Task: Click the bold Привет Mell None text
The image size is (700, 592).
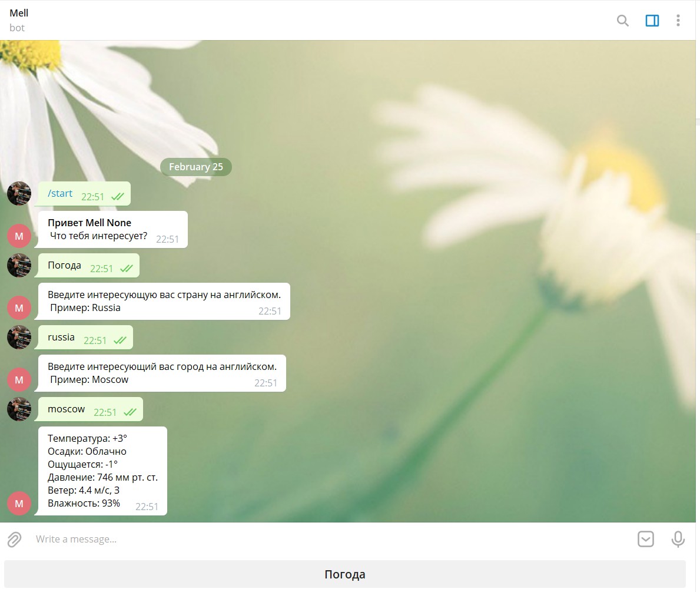Action: [89, 223]
